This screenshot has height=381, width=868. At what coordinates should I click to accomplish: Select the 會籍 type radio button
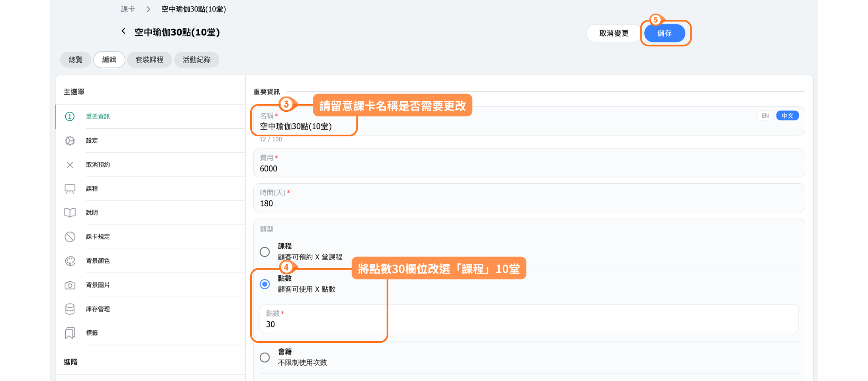pyautogui.click(x=265, y=357)
